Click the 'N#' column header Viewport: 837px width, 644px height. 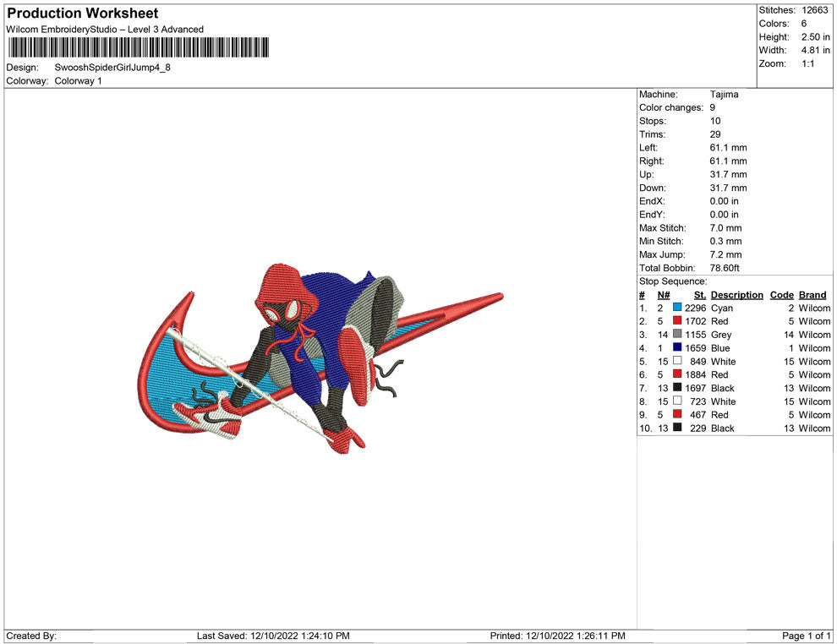point(664,295)
